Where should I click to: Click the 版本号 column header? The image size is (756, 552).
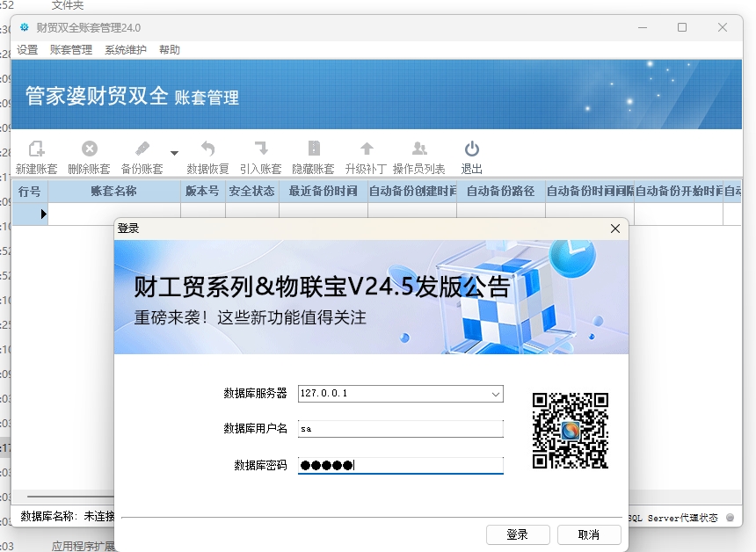[x=203, y=192]
